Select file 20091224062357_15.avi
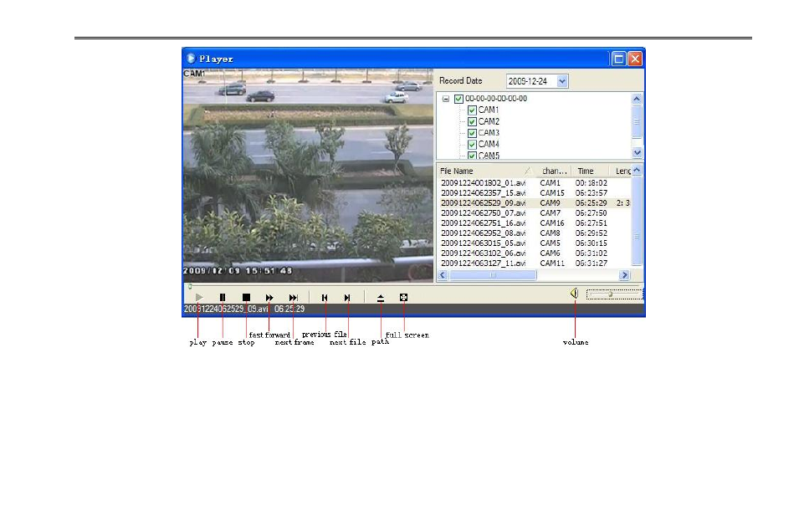The image size is (799, 532). tap(483, 193)
